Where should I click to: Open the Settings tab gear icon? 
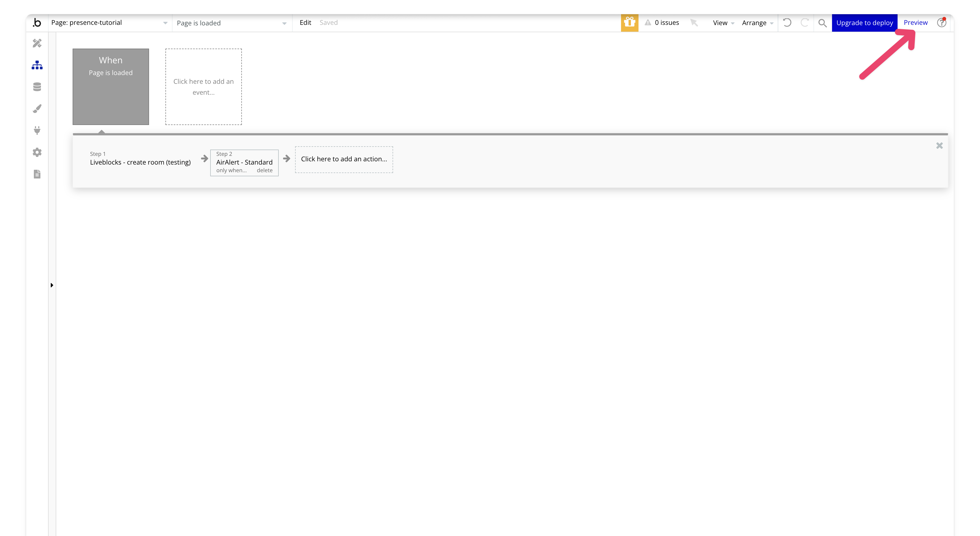(37, 153)
